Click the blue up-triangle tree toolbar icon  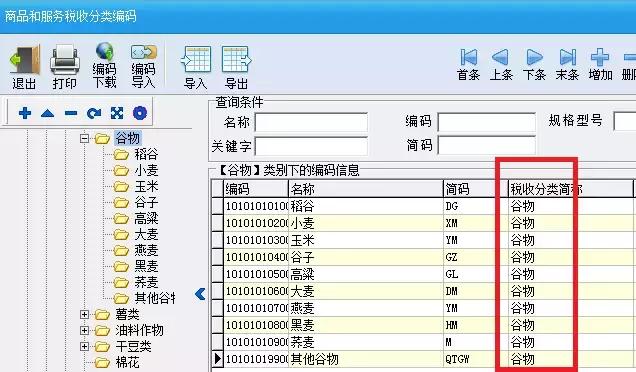(x=47, y=113)
